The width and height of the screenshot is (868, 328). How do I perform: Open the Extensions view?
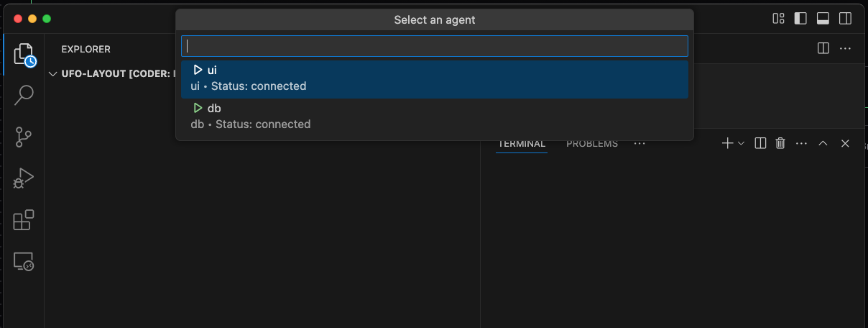pos(24,219)
